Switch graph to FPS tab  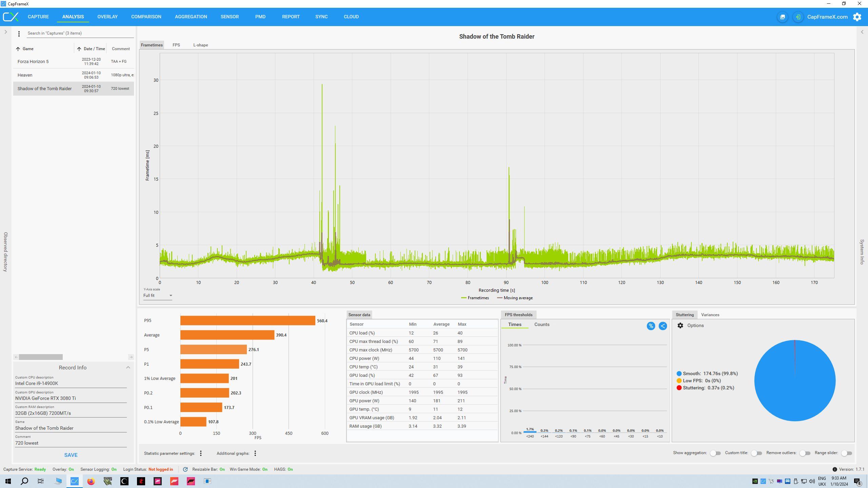(176, 45)
